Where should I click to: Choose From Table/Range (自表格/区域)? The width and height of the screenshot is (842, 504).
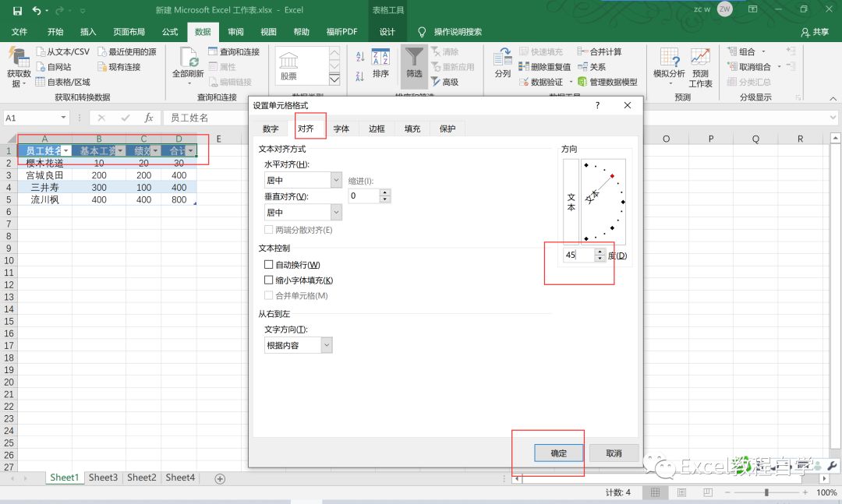[63, 82]
